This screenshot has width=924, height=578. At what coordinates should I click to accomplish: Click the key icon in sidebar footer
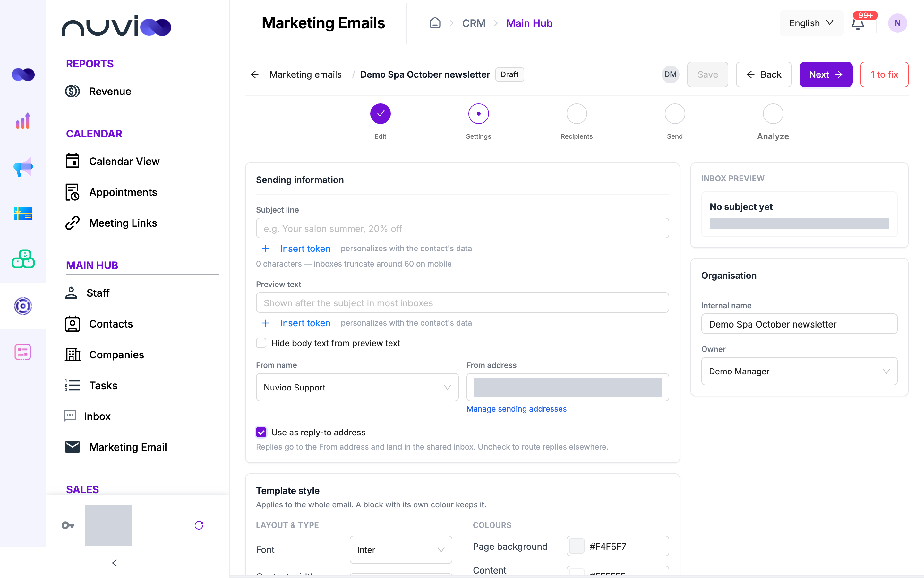[x=68, y=525]
